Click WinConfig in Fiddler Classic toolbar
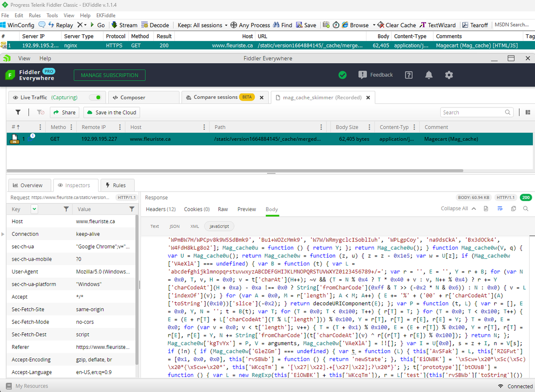Image resolution: width=535 pixels, height=392 pixels. click(x=18, y=25)
